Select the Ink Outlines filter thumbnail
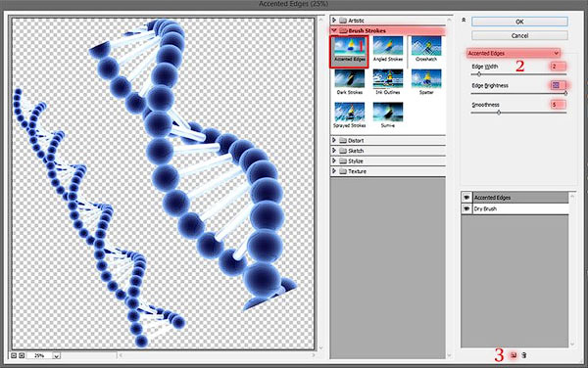The image size is (588, 368). (x=388, y=82)
